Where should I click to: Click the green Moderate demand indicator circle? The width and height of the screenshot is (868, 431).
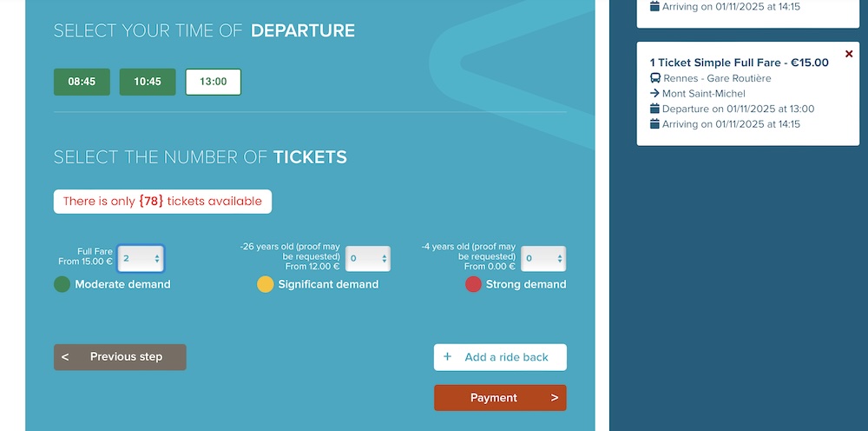tap(62, 284)
